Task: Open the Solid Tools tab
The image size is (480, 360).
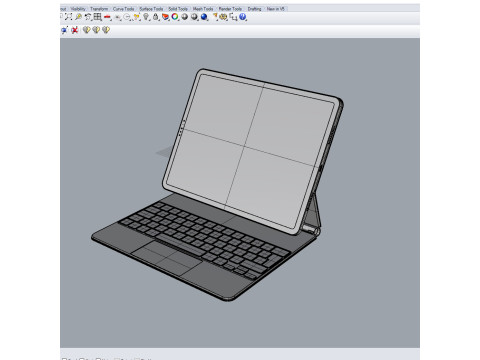Action: click(178, 9)
